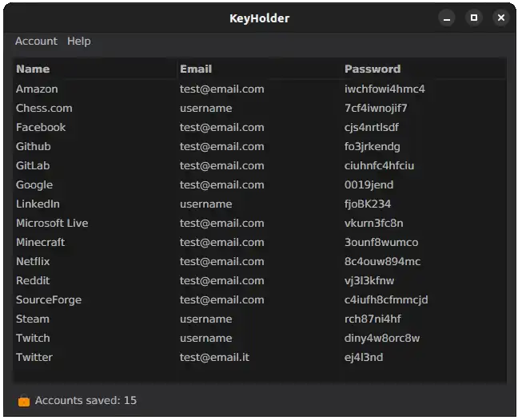Click the username cell in the Chess.com row
This screenshot has width=518, height=420.
(206, 109)
